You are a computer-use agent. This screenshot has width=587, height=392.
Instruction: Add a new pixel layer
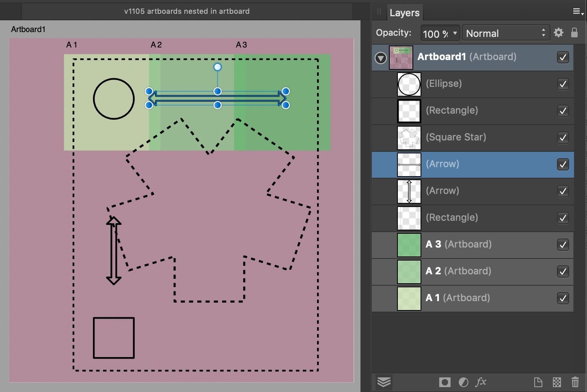point(557,382)
